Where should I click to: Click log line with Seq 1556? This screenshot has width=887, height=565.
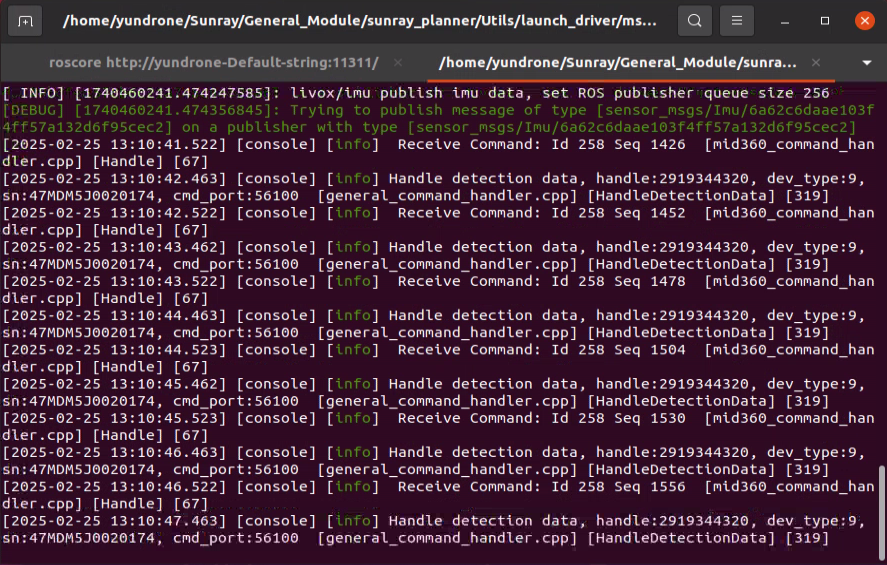tap(438, 495)
